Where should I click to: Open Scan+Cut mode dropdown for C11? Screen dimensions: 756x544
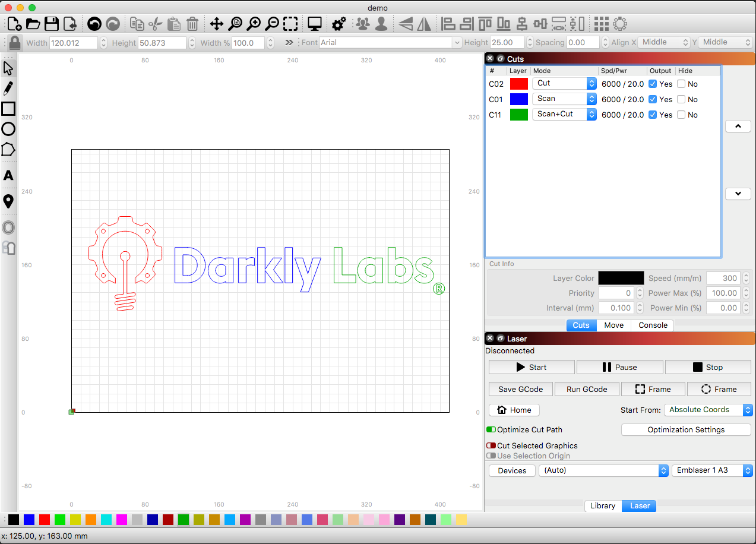pos(564,115)
